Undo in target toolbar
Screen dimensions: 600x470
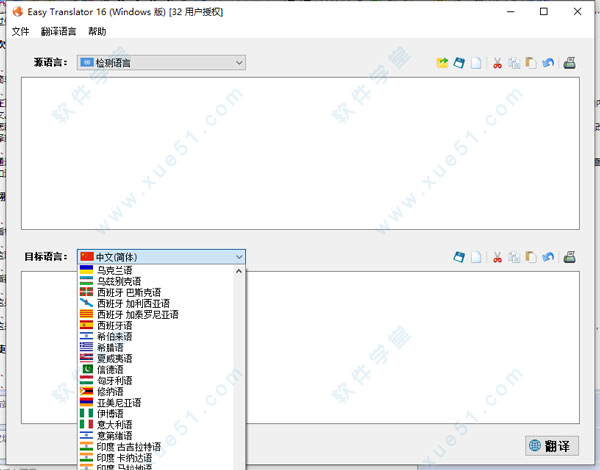[x=548, y=257]
